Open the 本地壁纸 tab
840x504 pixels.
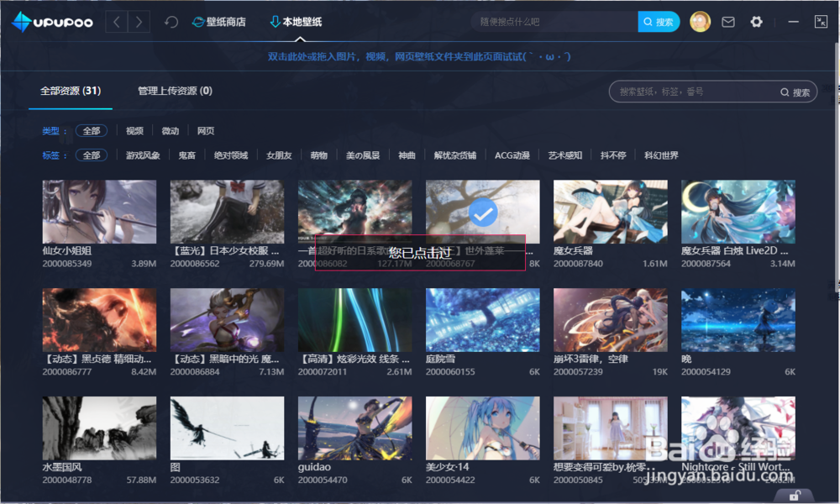pos(296,22)
